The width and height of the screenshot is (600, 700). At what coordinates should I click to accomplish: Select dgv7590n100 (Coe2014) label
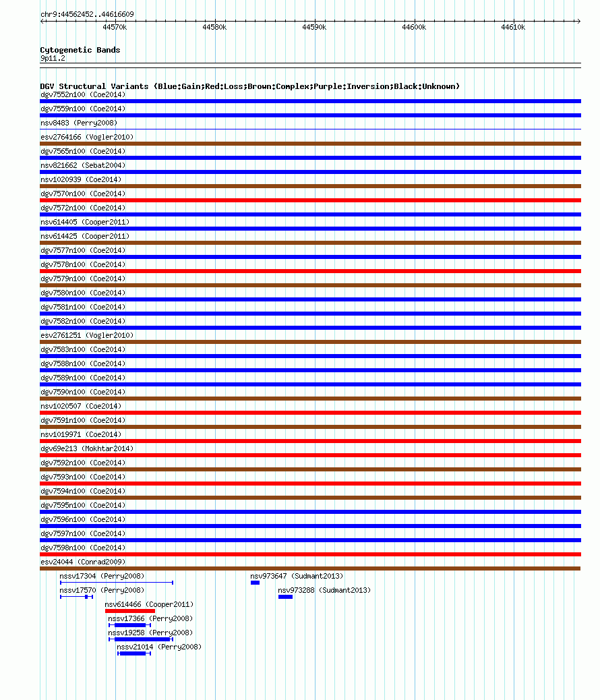tap(83, 392)
